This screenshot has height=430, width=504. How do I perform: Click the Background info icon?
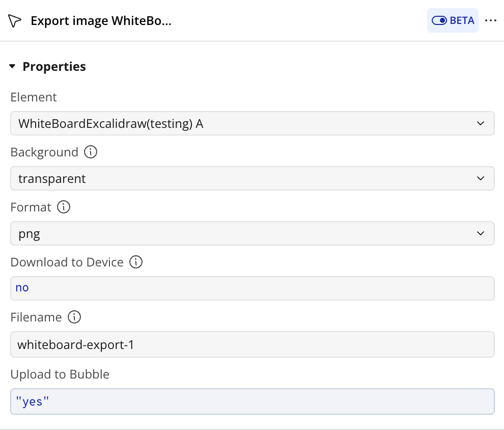91,152
